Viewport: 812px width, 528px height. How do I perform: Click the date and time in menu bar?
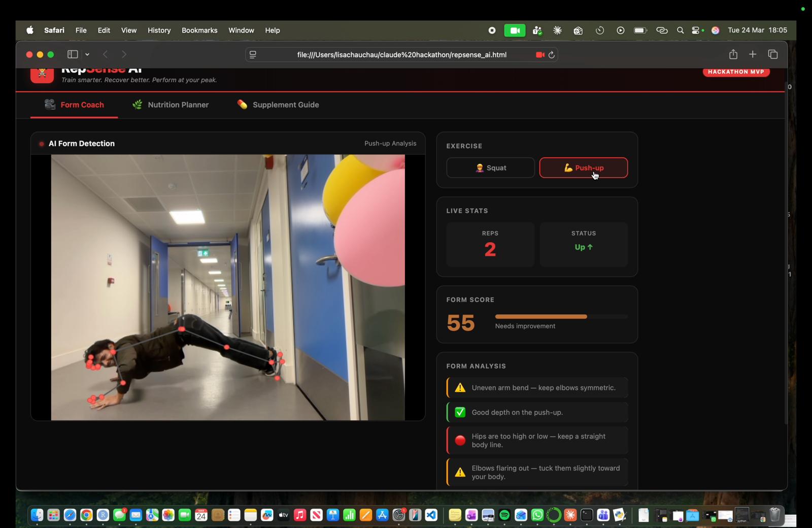tap(757, 30)
